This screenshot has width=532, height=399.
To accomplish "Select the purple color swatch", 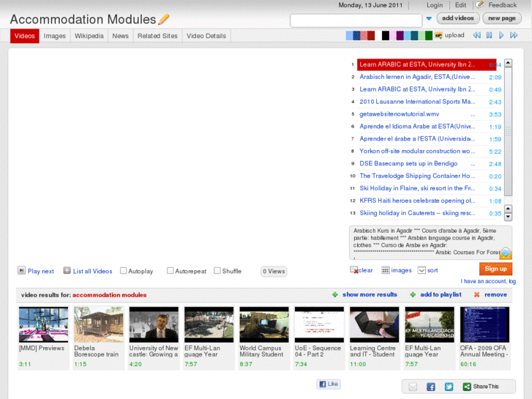I will [400, 36].
